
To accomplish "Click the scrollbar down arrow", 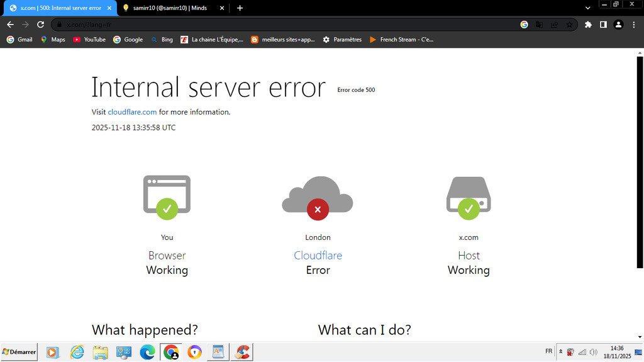I will click(x=640, y=337).
